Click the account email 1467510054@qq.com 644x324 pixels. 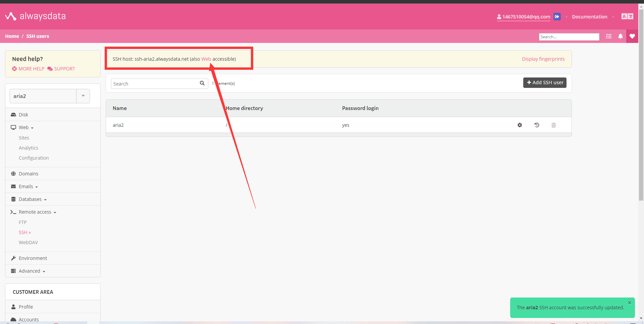click(x=524, y=17)
